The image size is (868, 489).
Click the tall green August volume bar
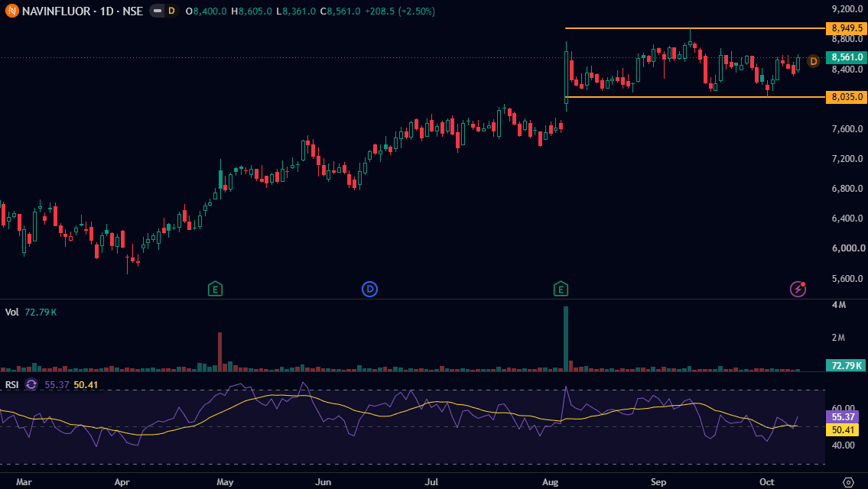coord(566,338)
